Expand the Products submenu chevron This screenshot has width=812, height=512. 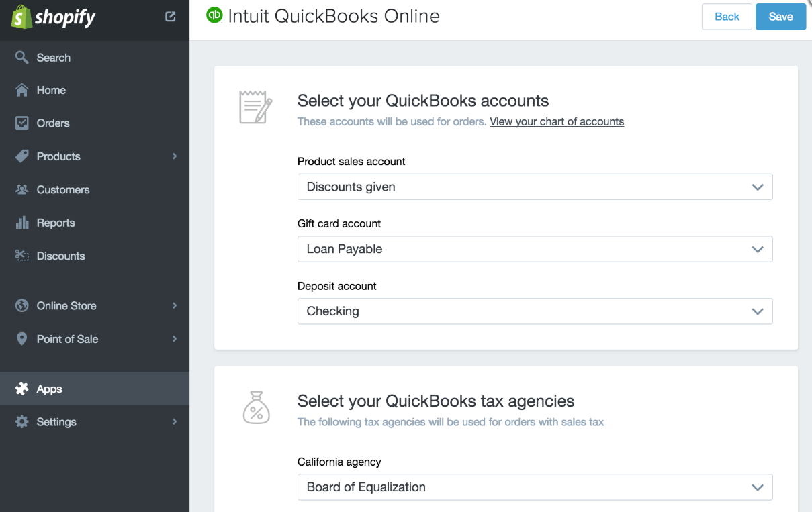[x=175, y=156]
